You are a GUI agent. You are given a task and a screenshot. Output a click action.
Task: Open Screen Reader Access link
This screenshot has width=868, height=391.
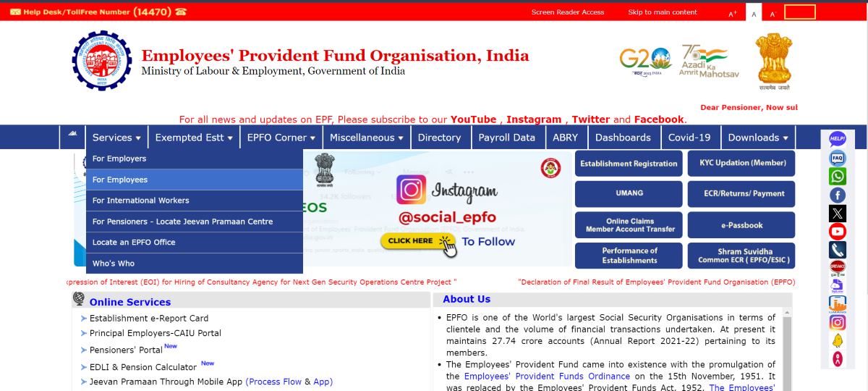tap(568, 12)
